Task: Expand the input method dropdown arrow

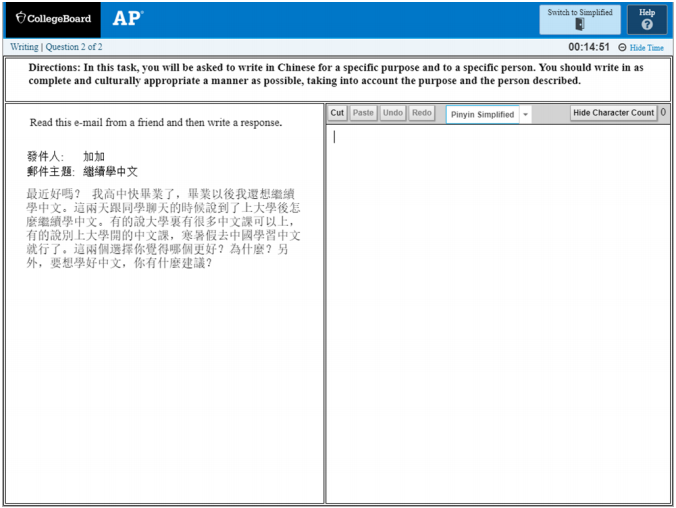Action: [x=526, y=114]
